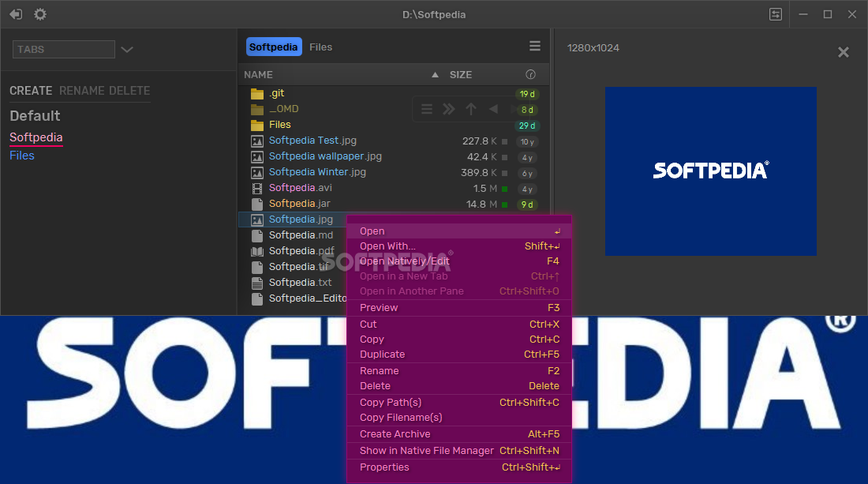Sort by the SIZE column header
Screen dimensions: 868x484
coord(461,75)
